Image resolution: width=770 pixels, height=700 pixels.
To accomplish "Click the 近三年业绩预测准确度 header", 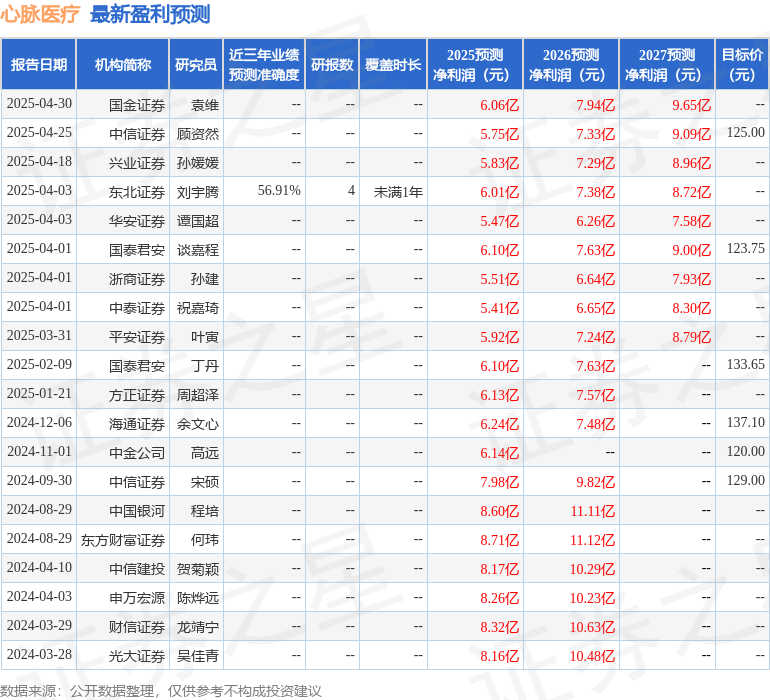I will 264,64.
